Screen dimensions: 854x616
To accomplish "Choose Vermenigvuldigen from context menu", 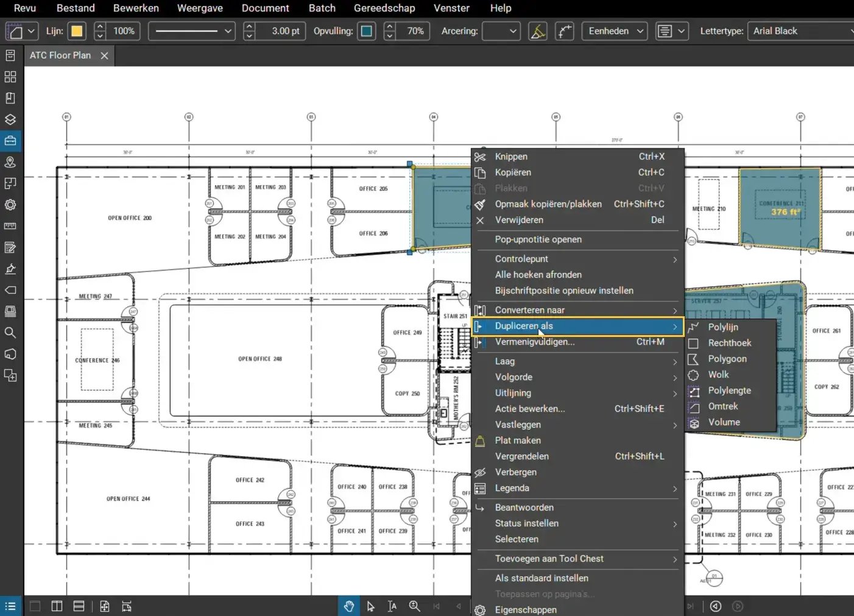I will coord(577,342).
